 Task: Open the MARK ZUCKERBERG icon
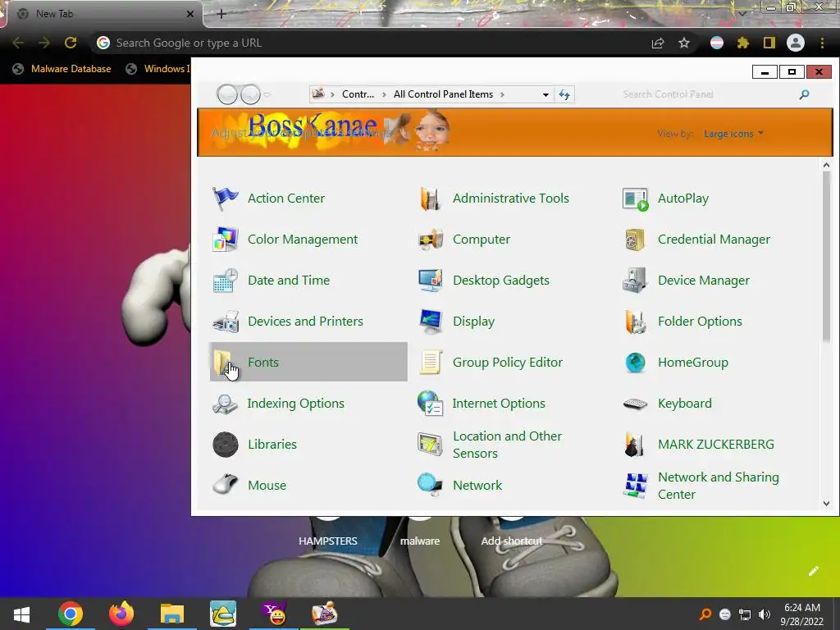(x=636, y=445)
